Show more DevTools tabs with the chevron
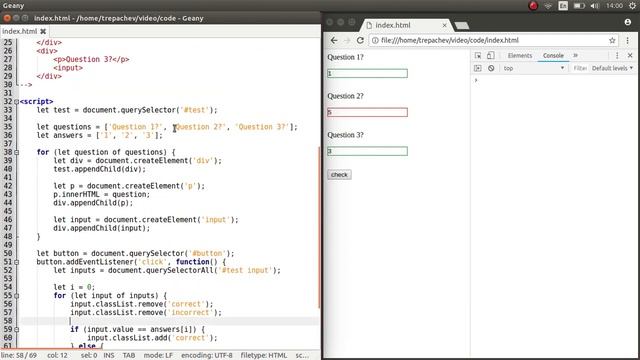640x360 pixels. click(x=576, y=56)
